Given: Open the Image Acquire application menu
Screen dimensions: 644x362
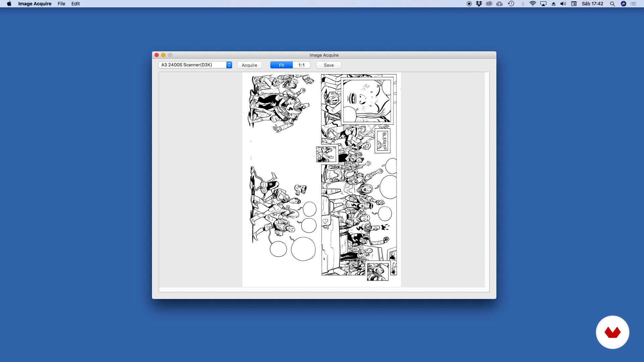Looking at the screenshot, I should click(x=35, y=4).
